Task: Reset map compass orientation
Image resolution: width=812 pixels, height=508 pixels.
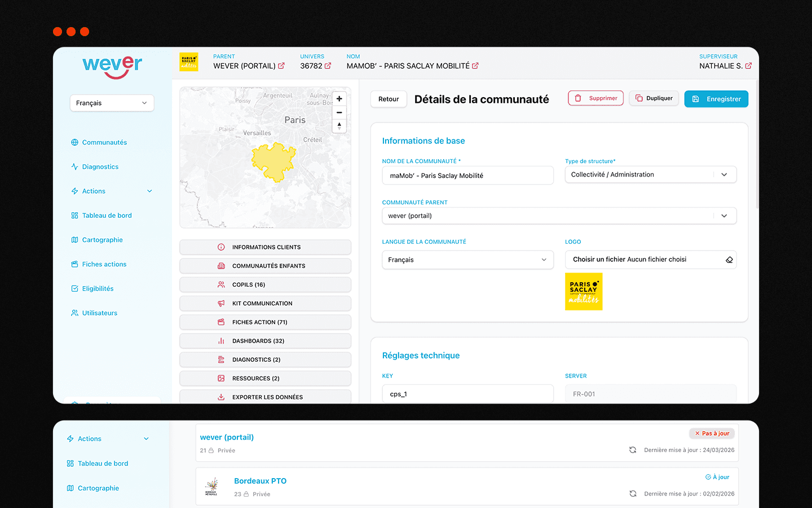Action: point(339,126)
